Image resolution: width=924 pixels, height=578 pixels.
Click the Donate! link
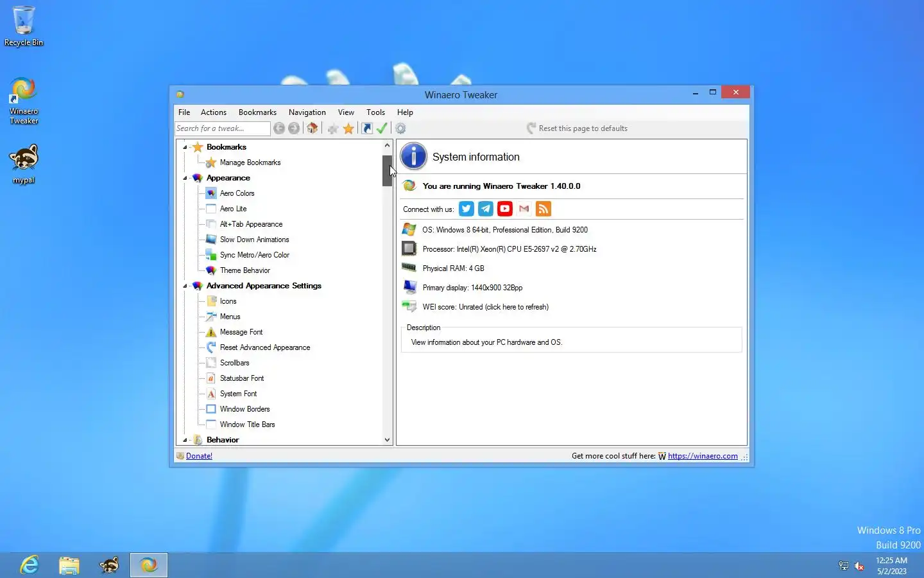[x=199, y=456]
